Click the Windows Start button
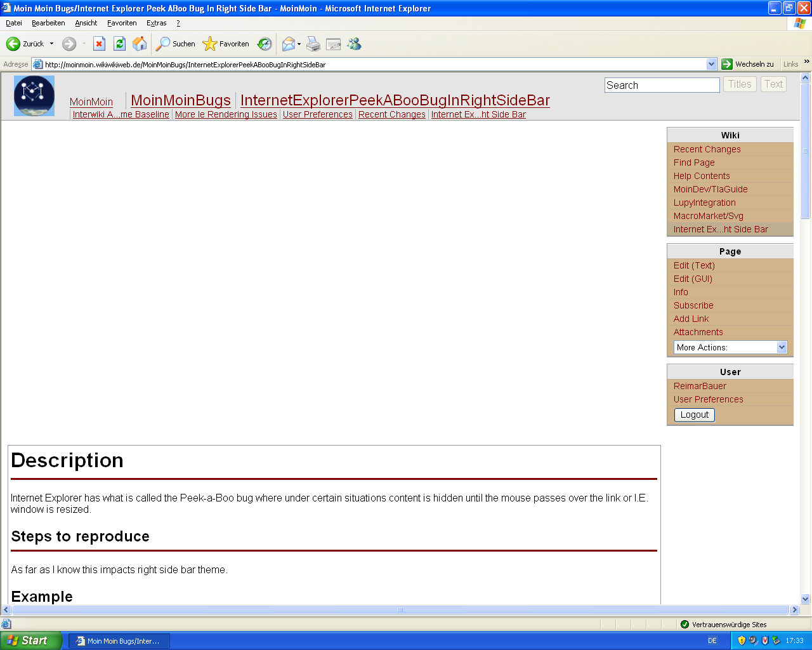This screenshot has width=812, height=650. click(x=30, y=640)
